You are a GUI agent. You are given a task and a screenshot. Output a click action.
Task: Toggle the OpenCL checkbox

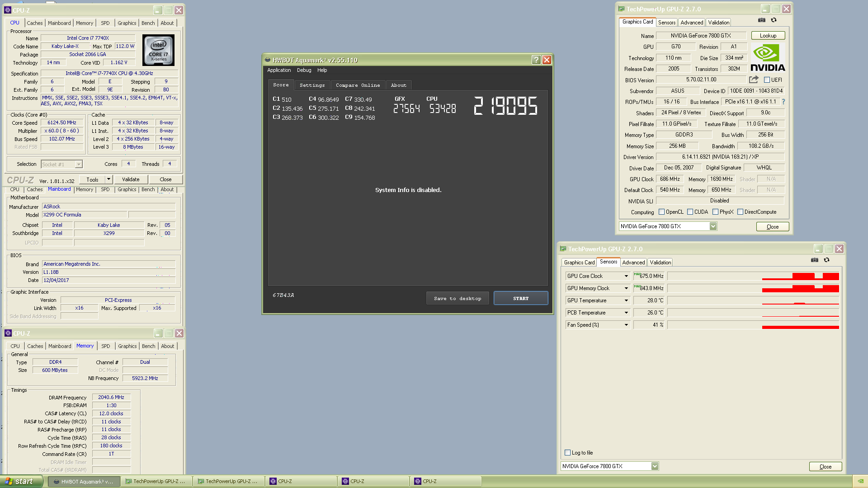[662, 212]
